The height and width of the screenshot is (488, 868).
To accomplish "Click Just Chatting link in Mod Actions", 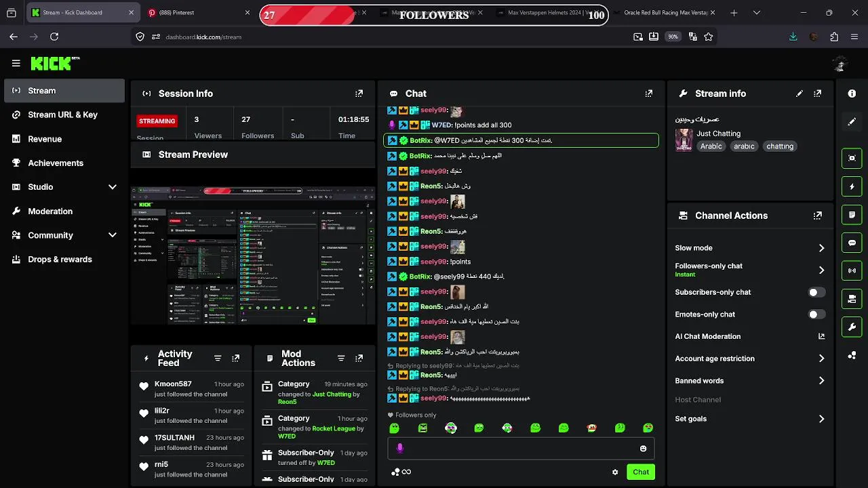I will click(332, 394).
